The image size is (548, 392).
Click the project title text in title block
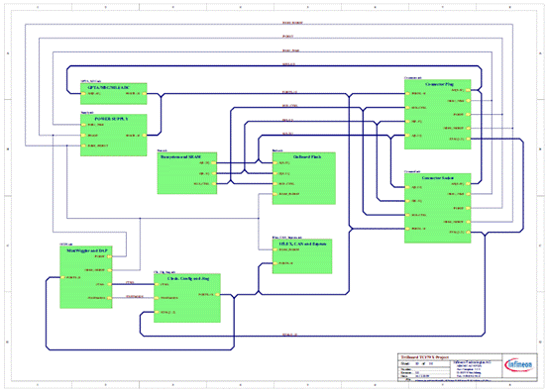(x=424, y=357)
